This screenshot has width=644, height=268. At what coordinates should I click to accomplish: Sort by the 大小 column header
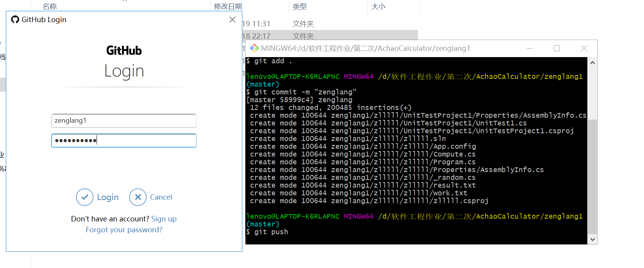tap(378, 7)
